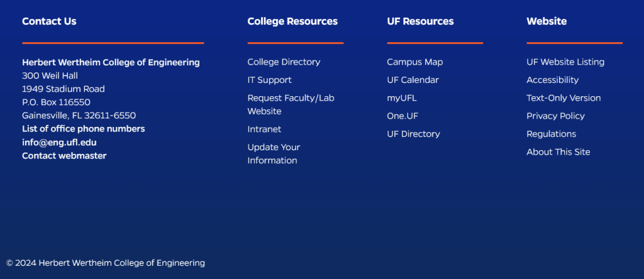Click the UF Resources heading
This screenshot has width=644, height=279.
click(x=420, y=21)
